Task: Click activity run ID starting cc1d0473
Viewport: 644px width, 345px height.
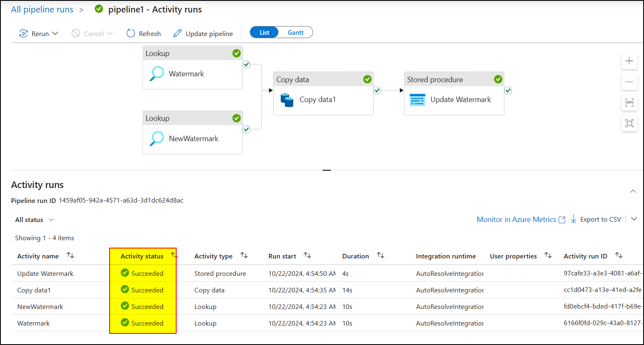Action: 603,290
